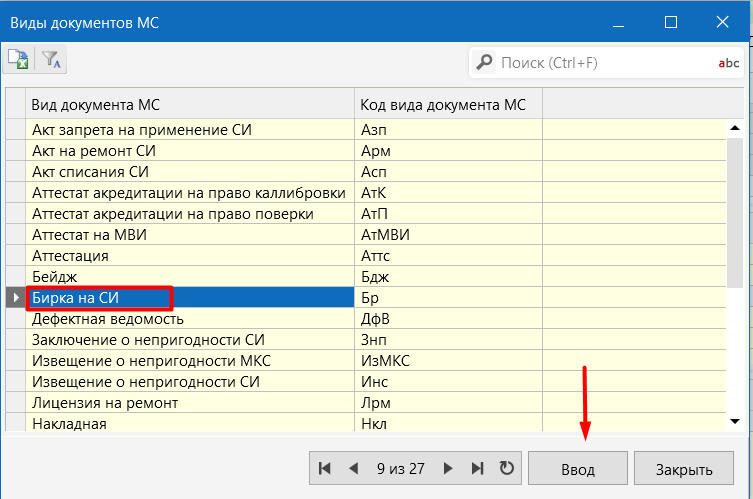Click the code cell Бр

pyautogui.click(x=449, y=298)
